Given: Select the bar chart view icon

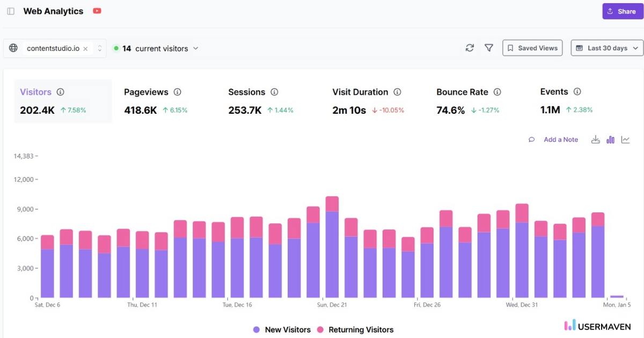Looking at the screenshot, I should click(x=610, y=139).
